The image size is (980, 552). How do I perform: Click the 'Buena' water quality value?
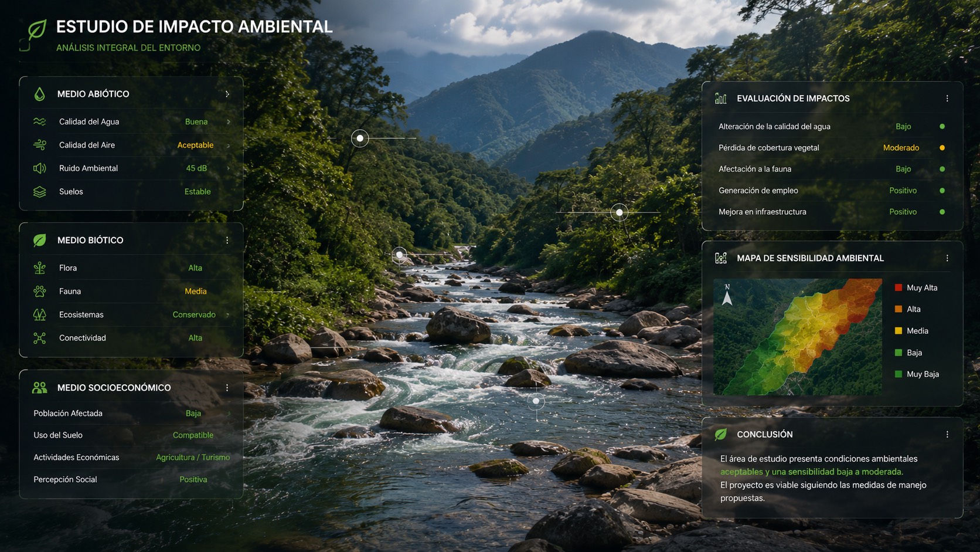pyautogui.click(x=196, y=122)
